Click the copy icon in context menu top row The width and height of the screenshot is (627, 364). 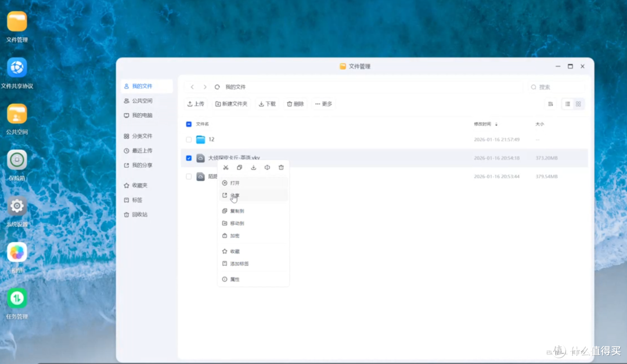point(240,168)
